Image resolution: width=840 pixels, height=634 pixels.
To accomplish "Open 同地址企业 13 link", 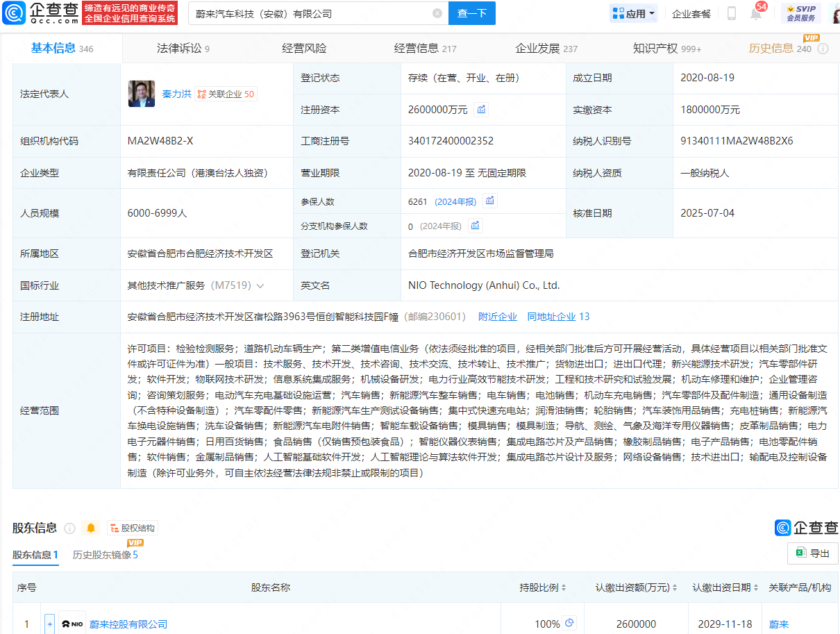I will (558, 317).
